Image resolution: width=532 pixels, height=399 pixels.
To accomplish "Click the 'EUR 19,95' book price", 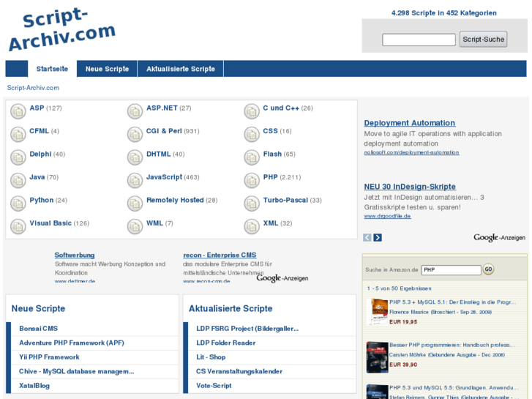I will pos(403,322).
